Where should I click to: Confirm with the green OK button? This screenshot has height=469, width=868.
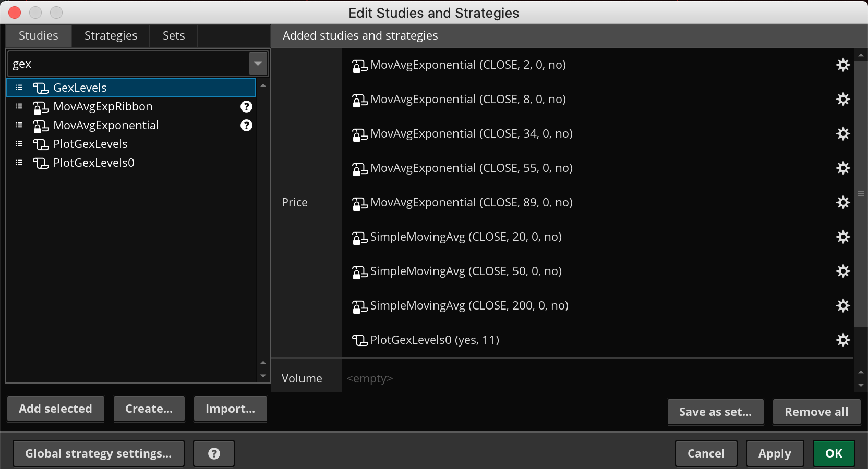click(x=834, y=453)
